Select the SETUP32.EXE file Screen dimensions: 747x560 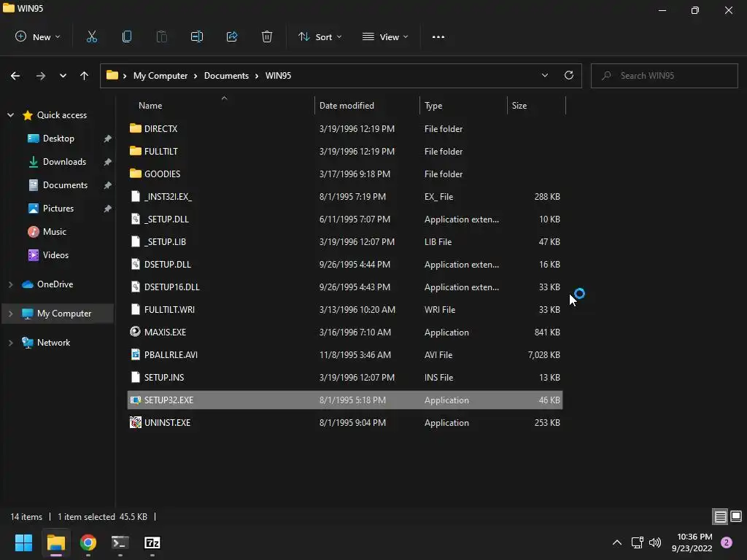coord(345,400)
